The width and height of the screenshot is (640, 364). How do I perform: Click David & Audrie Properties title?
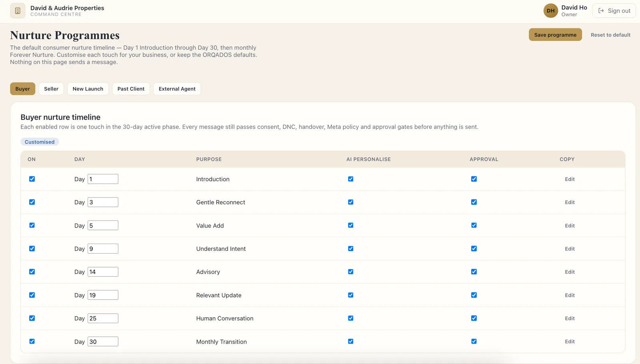tap(67, 8)
